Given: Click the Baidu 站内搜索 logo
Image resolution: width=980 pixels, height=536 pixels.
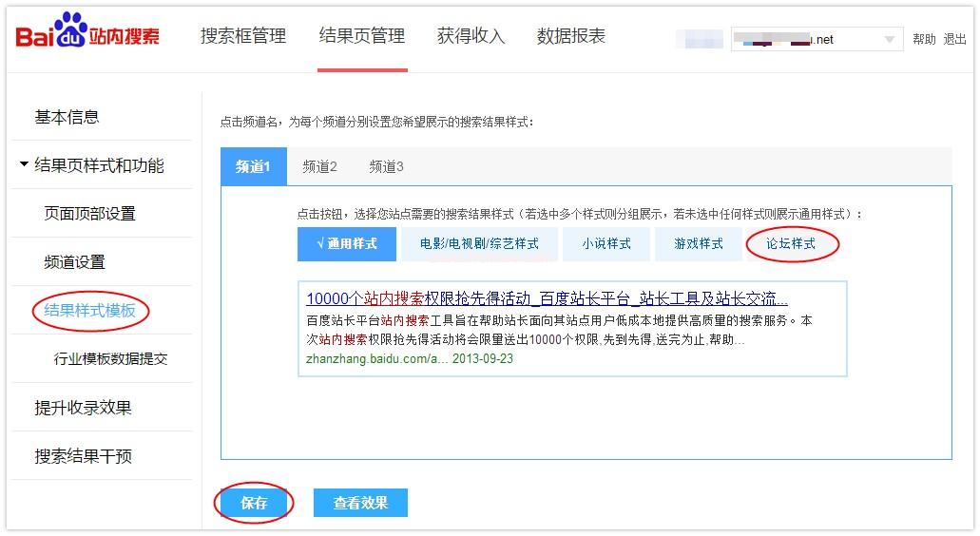Looking at the screenshot, I should click(87, 31).
